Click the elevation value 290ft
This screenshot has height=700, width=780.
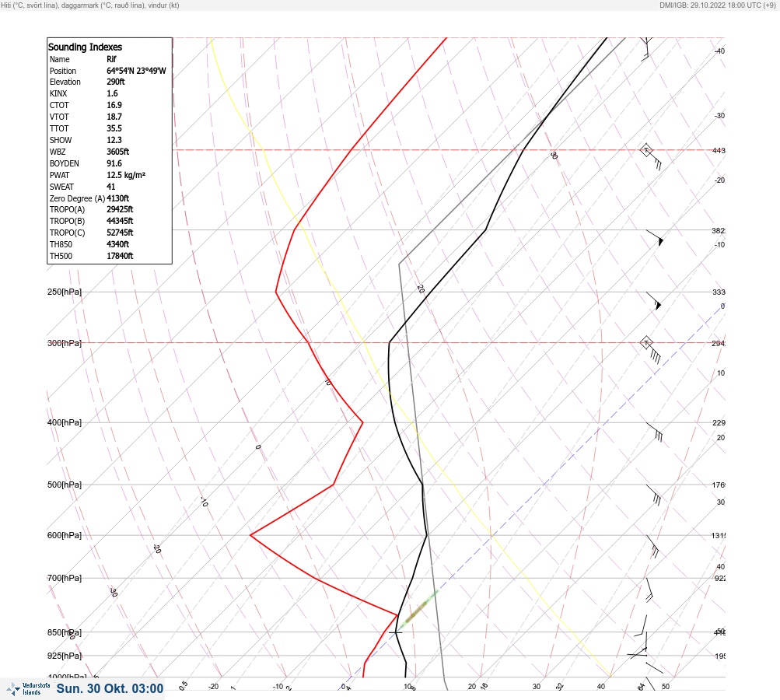click(x=116, y=82)
